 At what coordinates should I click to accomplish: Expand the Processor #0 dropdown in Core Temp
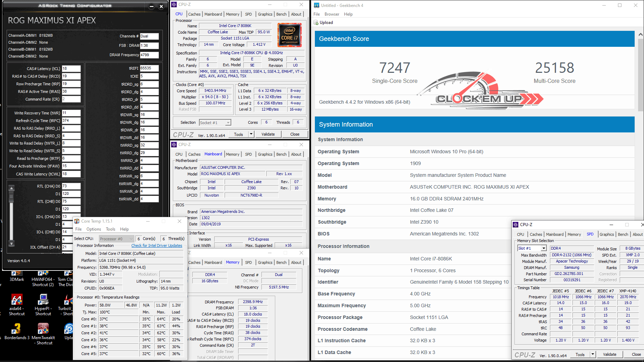pyautogui.click(x=131, y=239)
